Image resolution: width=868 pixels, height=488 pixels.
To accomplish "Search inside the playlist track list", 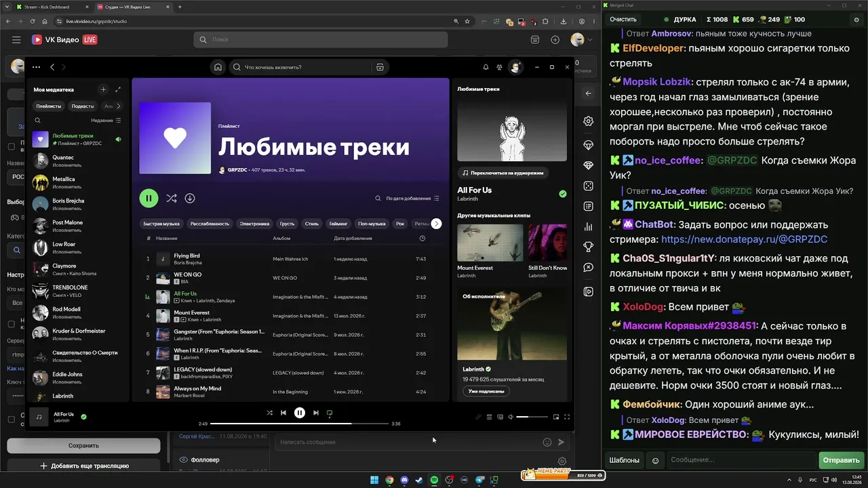I will [378, 199].
